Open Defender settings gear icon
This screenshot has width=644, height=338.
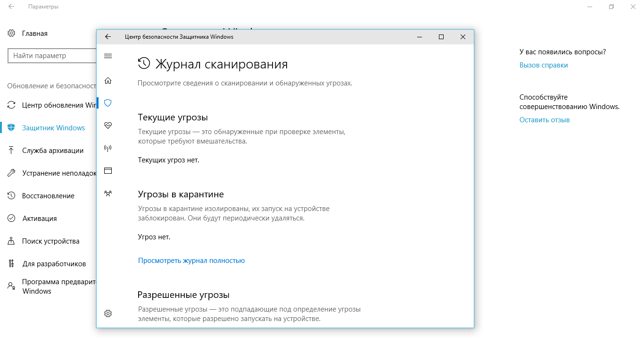click(x=108, y=313)
